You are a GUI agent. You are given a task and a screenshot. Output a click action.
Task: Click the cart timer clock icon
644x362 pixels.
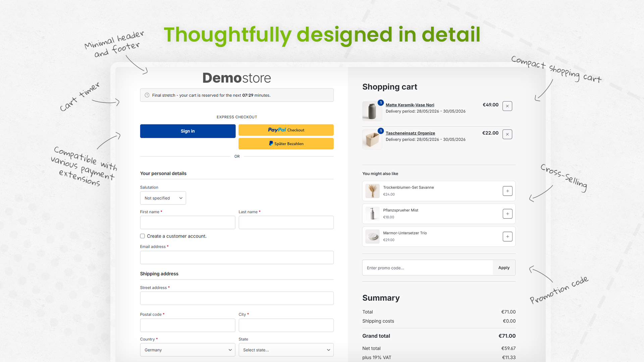coord(147,95)
